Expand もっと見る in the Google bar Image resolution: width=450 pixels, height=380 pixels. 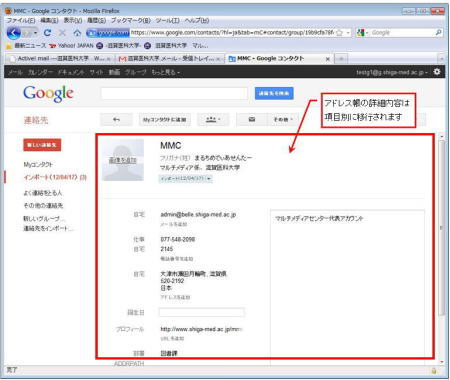tap(166, 72)
